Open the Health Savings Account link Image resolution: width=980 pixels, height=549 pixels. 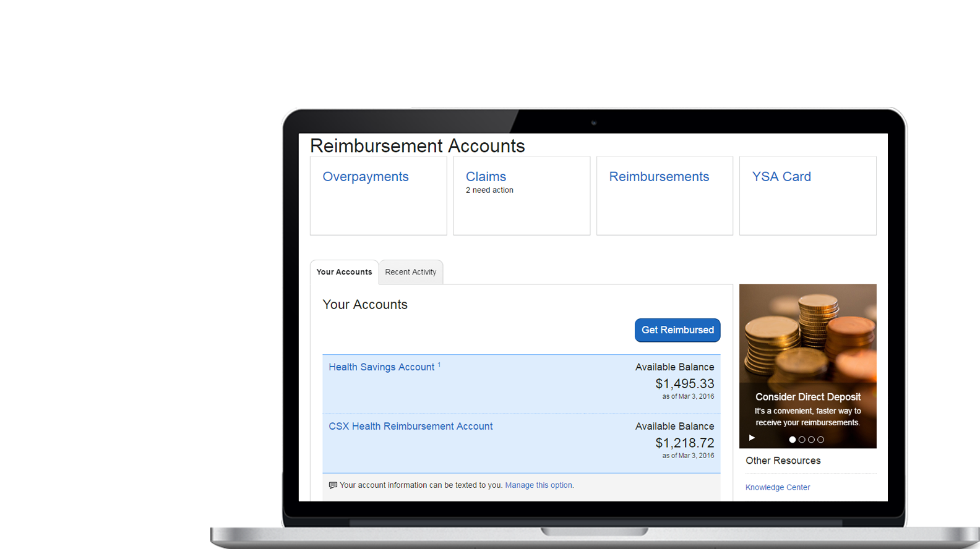click(381, 367)
